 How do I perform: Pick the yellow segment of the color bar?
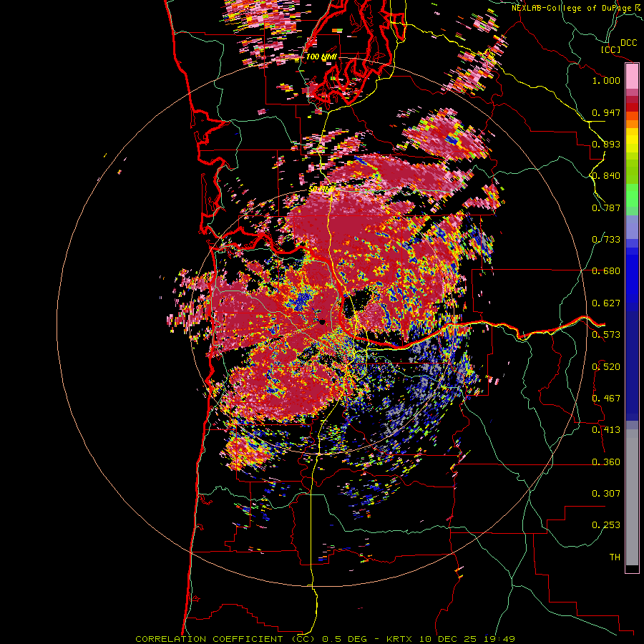tap(632, 141)
